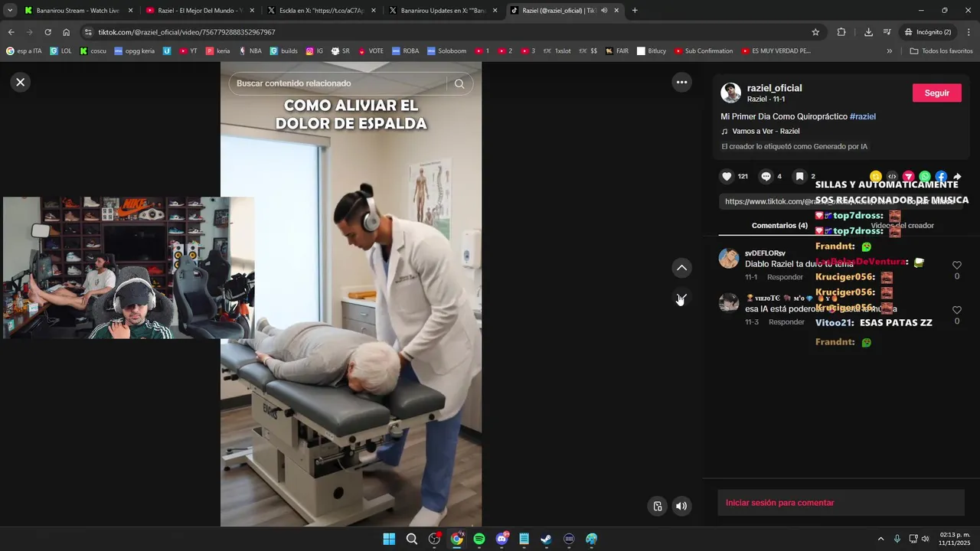Open the Todos los favoritos folder
This screenshot has width=980, height=551.
(x=941, y=51)
